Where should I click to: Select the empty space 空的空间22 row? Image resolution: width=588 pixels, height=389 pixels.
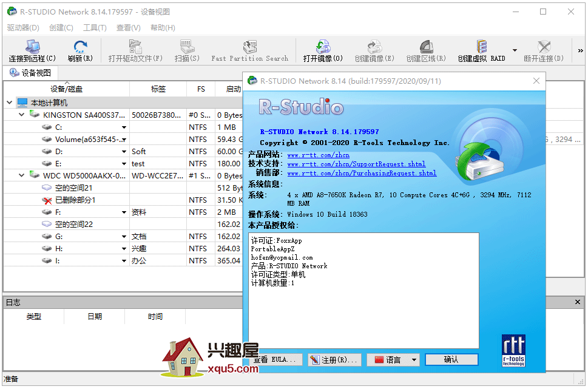(123, 225)
